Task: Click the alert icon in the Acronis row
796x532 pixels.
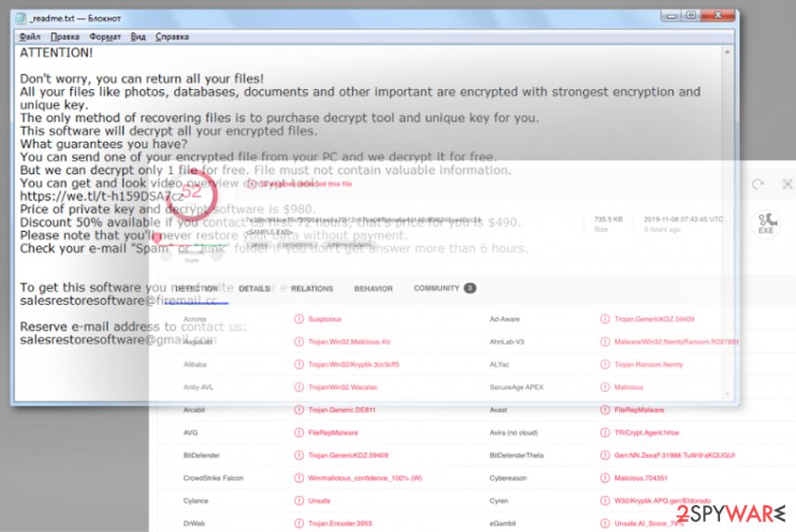Action: 299,319
